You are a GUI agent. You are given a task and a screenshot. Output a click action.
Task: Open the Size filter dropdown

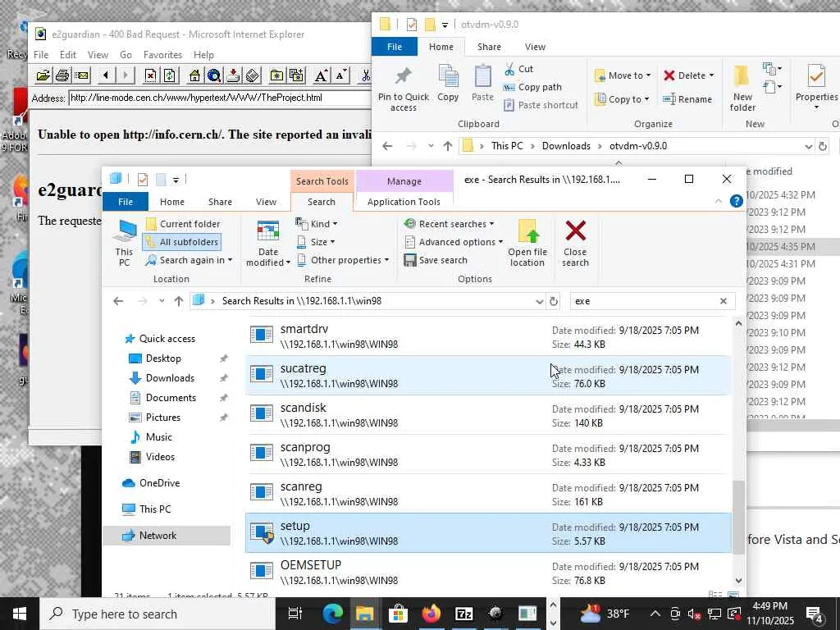(x=316, y=242)
